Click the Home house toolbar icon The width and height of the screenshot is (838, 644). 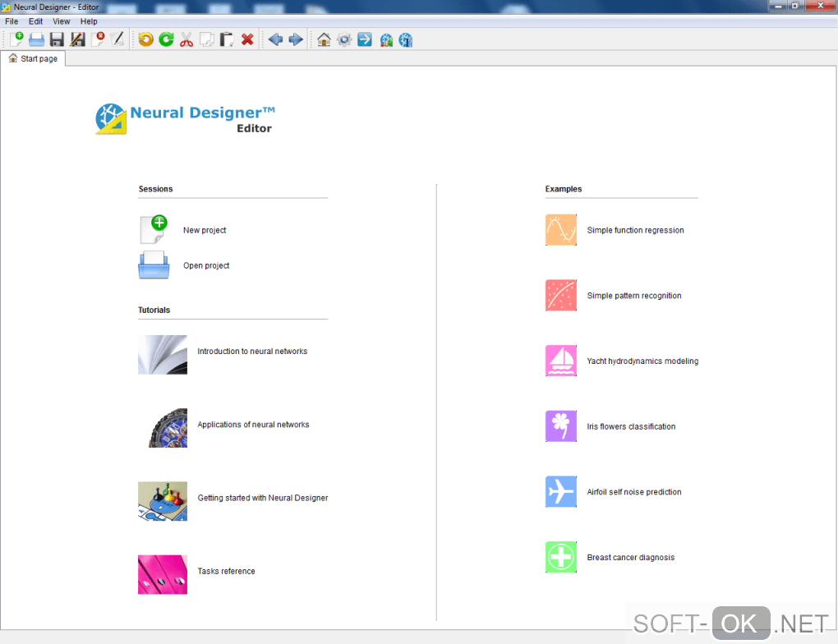coord(324,39)
